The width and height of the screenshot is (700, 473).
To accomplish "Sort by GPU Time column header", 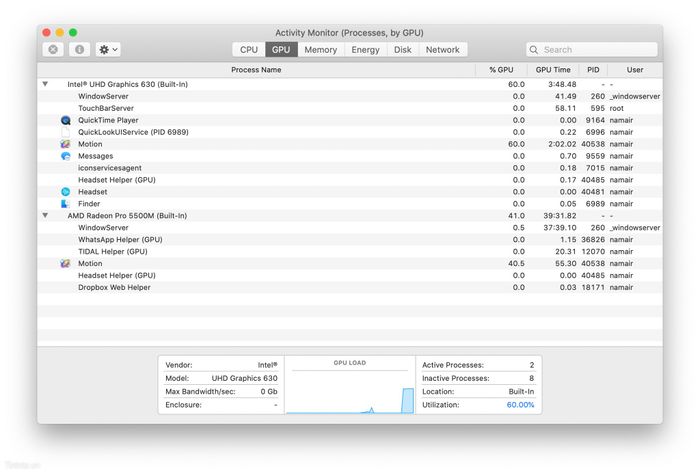I will tap(553, 70).
